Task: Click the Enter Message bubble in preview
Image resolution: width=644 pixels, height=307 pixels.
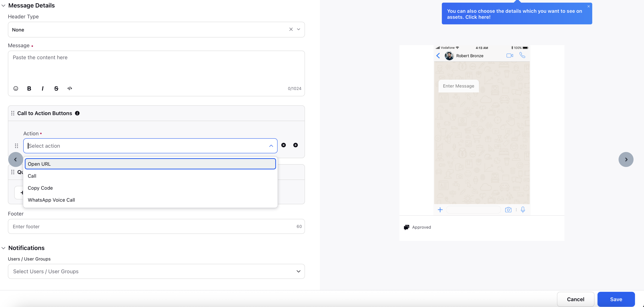Action: pos(459,86)
